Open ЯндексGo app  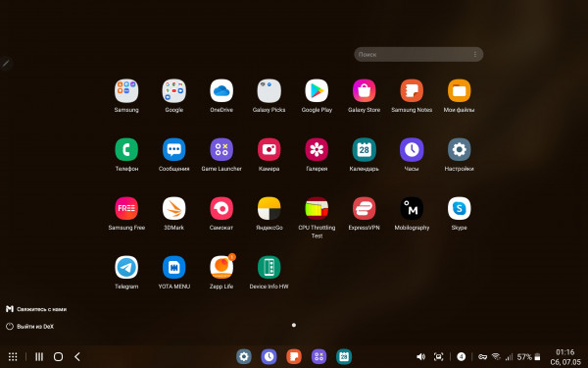[269, 208]
